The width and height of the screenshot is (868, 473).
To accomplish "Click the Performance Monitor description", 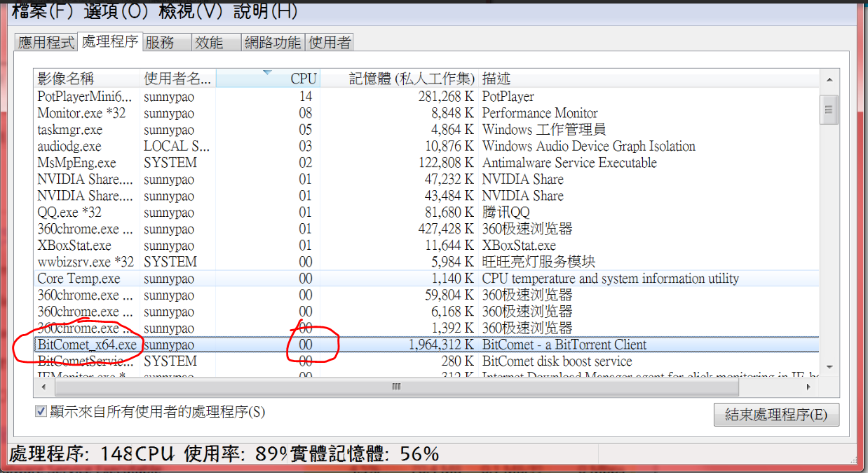I will coord(540,113).
